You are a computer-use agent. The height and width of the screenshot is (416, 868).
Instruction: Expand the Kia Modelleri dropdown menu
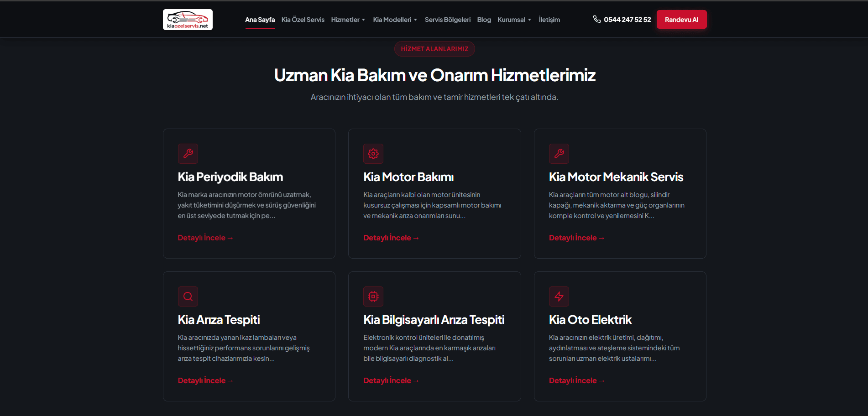(x=395, y=20)
